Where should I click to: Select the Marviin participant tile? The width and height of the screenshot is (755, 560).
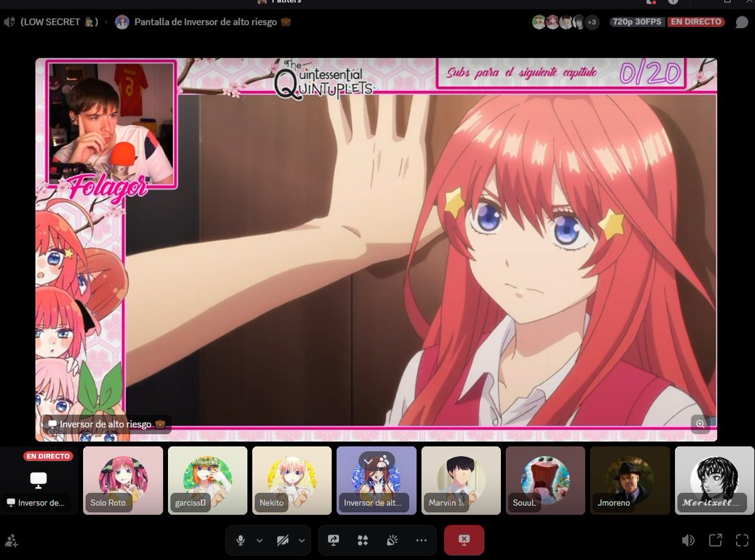point(461,481)
